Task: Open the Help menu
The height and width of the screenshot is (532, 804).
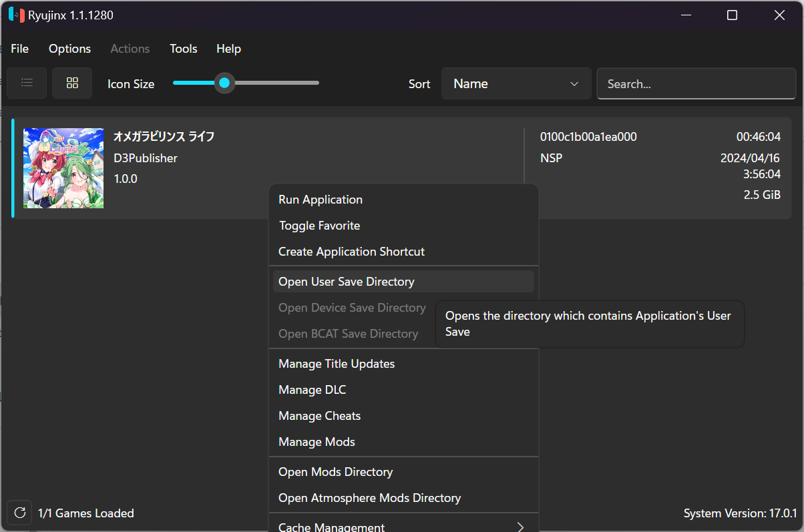Action: tap(228, 49)
